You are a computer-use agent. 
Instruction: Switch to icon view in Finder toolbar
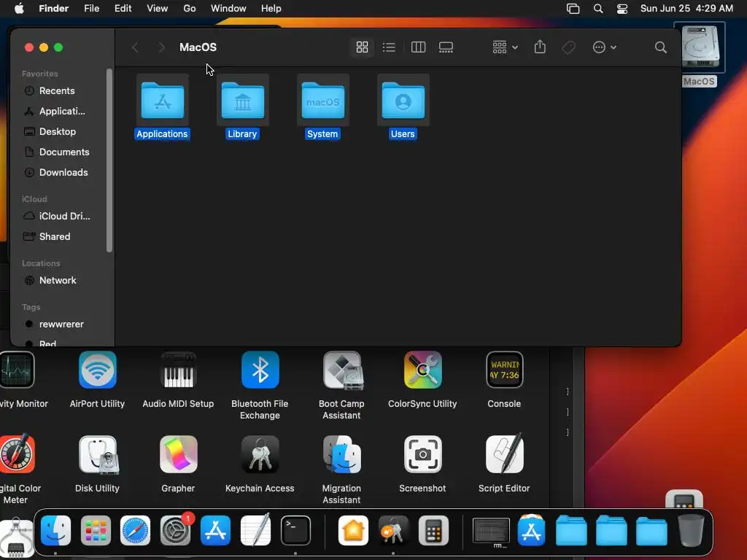click(x=362, y=47)
